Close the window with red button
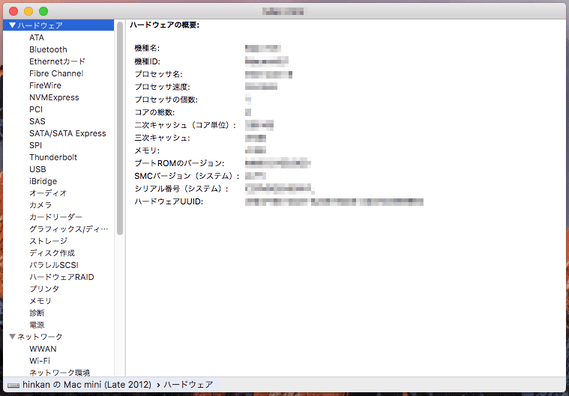Image resolution: width=569 pixels, height=396 pixels. pos(14,11)
